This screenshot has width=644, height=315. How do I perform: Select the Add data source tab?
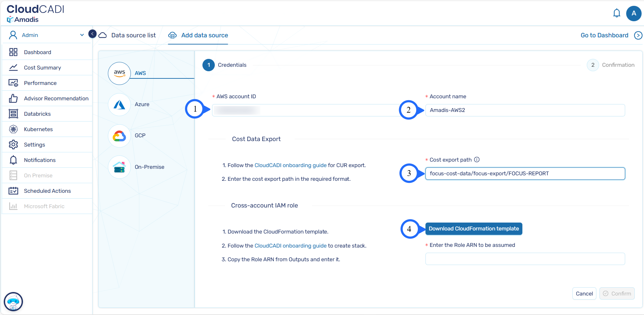205,35
